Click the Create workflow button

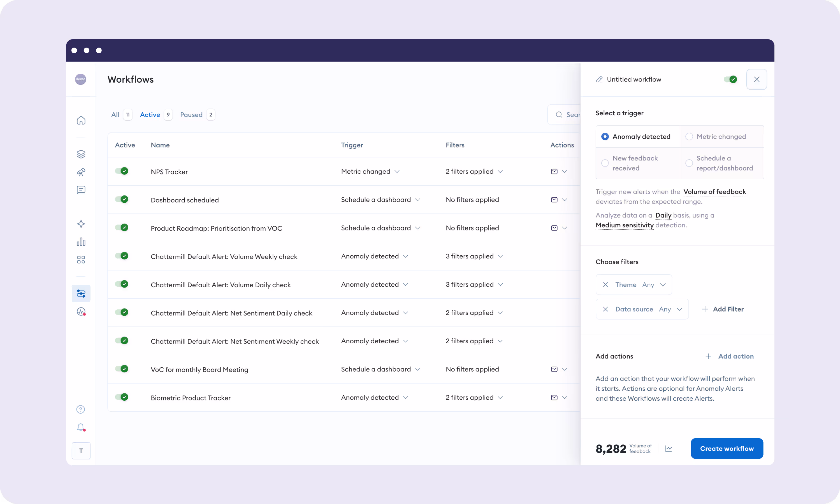(727, 449)
